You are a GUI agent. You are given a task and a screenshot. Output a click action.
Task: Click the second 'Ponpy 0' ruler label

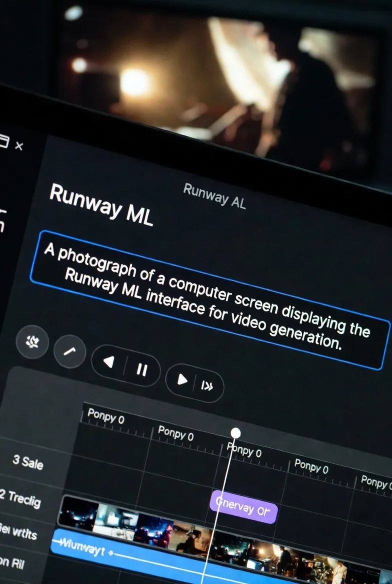pos(176,433)
